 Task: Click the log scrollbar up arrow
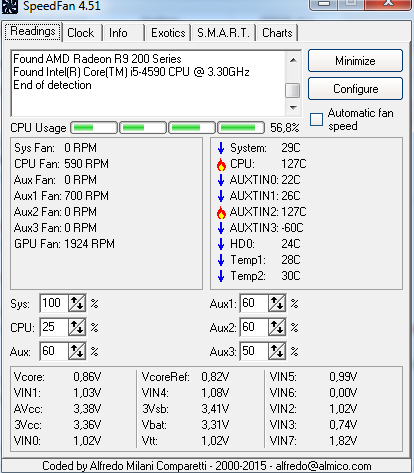[x=293, y=60]
